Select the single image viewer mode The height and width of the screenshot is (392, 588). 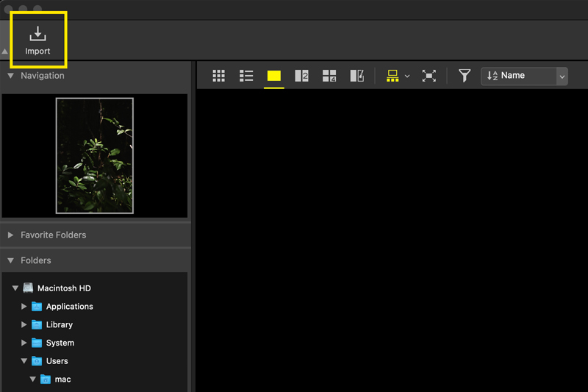coord(273,76)
